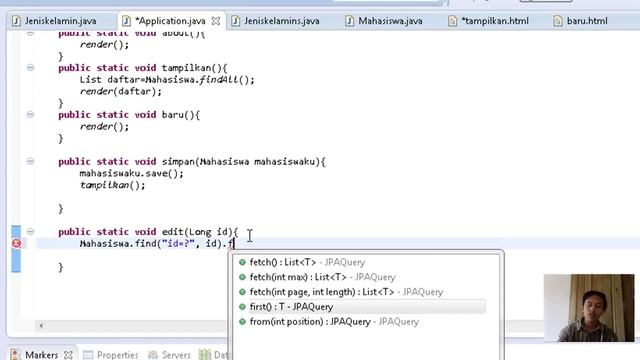Click the Java file icon on Jeniskelamin.java tab
The width and height of the screenshot is (640, 360).
click(16, 21)
